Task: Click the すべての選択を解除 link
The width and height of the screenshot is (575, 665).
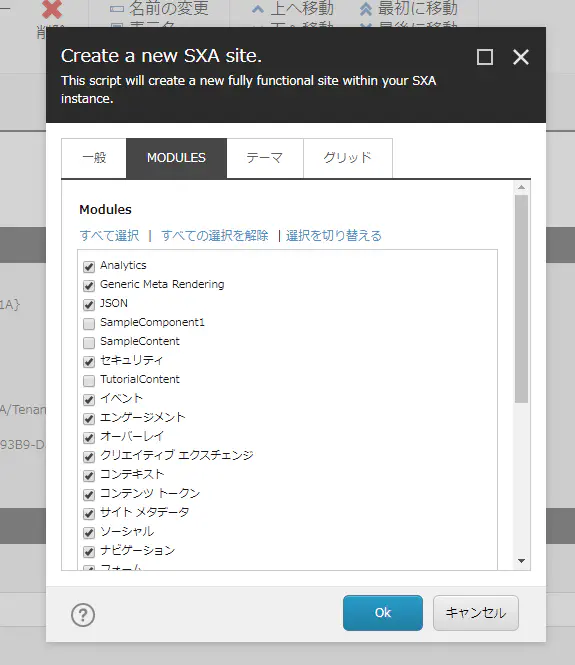Action: [x=215, y=235]
